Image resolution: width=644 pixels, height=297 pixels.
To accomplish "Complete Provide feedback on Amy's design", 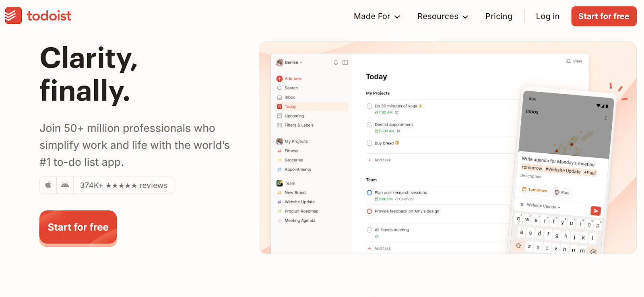I will (x=369, y=211).
